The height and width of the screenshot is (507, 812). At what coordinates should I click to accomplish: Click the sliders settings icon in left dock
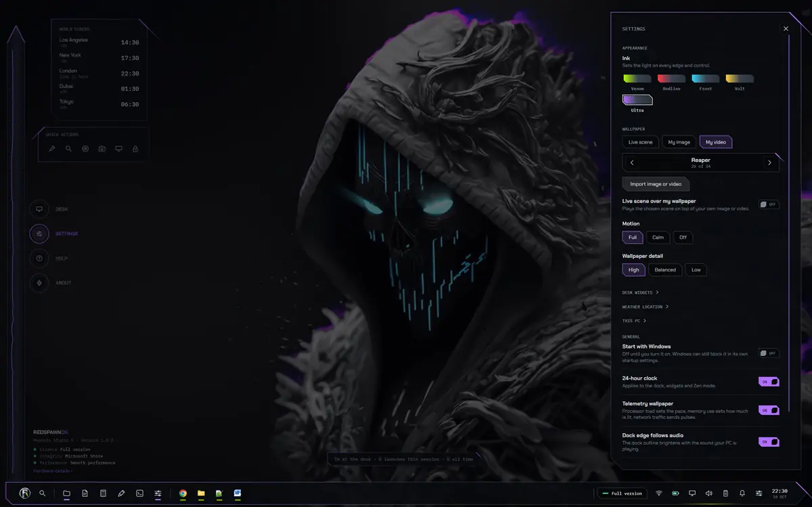point(158,493)
